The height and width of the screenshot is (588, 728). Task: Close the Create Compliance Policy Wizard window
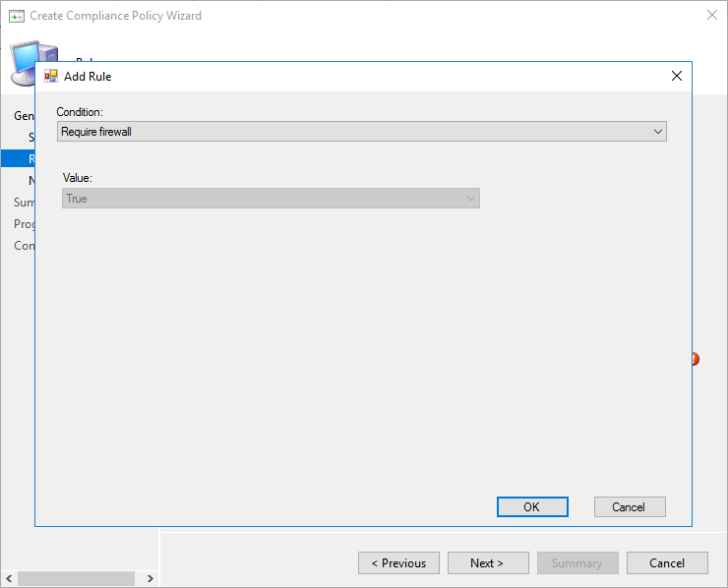(711, 15)
